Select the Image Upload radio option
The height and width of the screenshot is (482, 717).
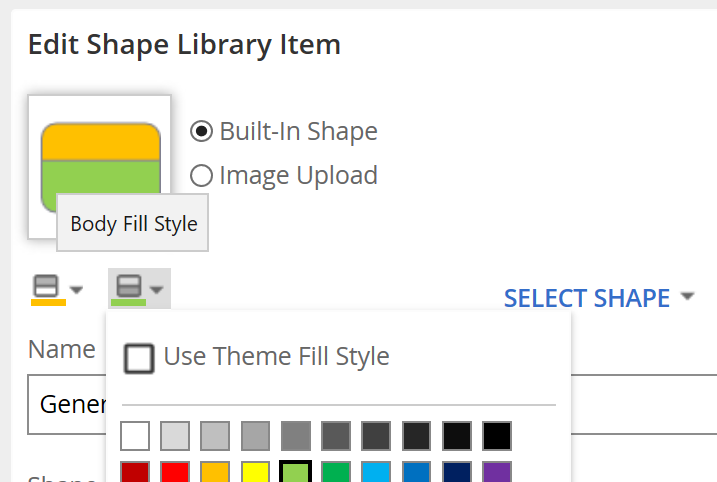(201, 176)
